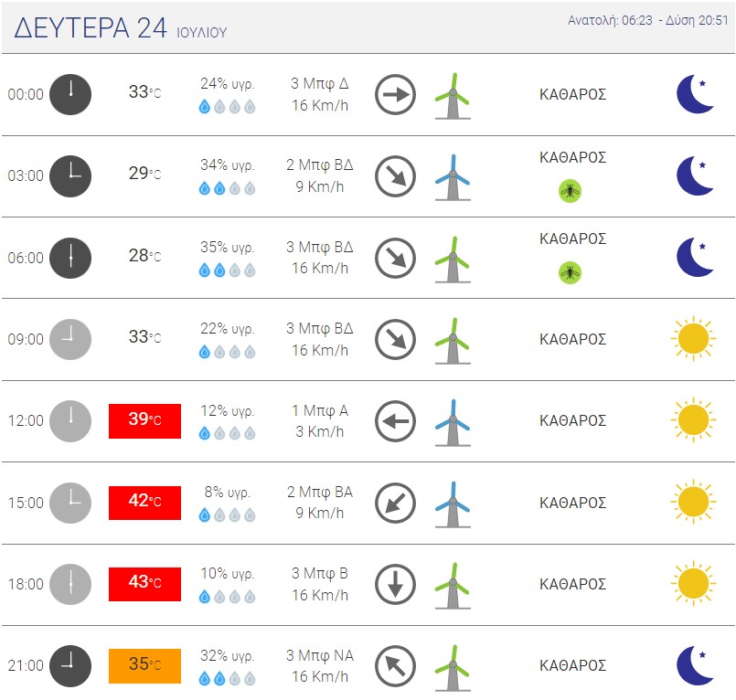The image size is (736, 700).
Task: Click the green wind turbine at 06:00
Action: point(452,259)
